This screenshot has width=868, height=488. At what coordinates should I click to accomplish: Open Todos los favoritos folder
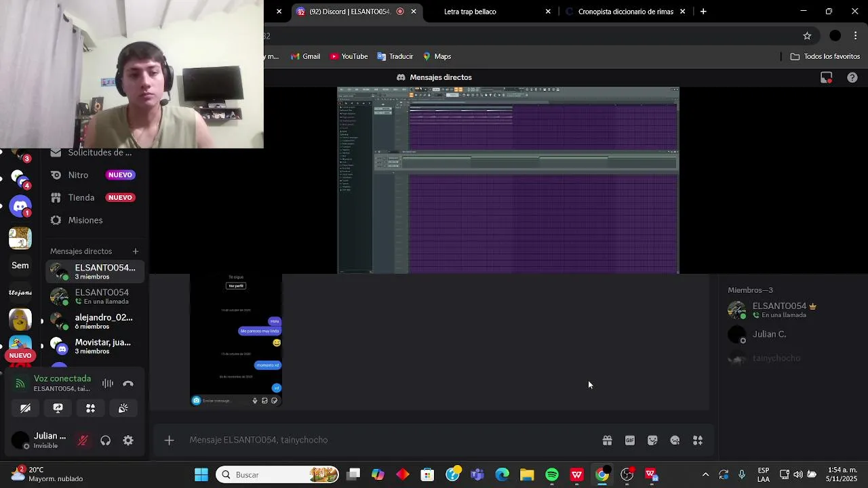click(825, 56)
